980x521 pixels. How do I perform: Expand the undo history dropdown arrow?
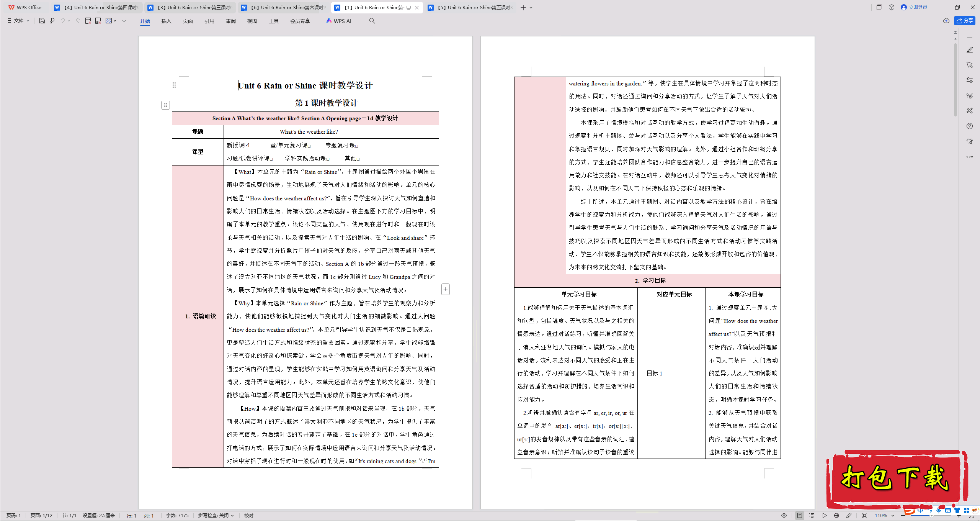69,21
